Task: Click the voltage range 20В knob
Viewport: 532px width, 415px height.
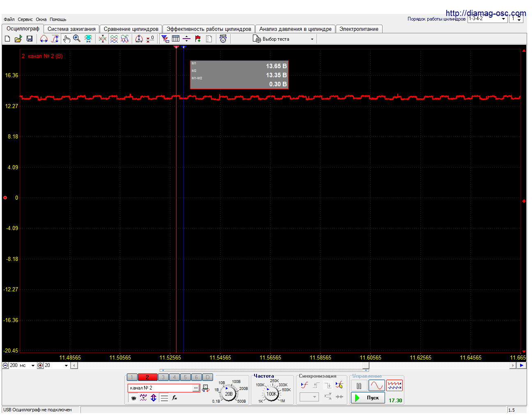Action: pos(229,394)
